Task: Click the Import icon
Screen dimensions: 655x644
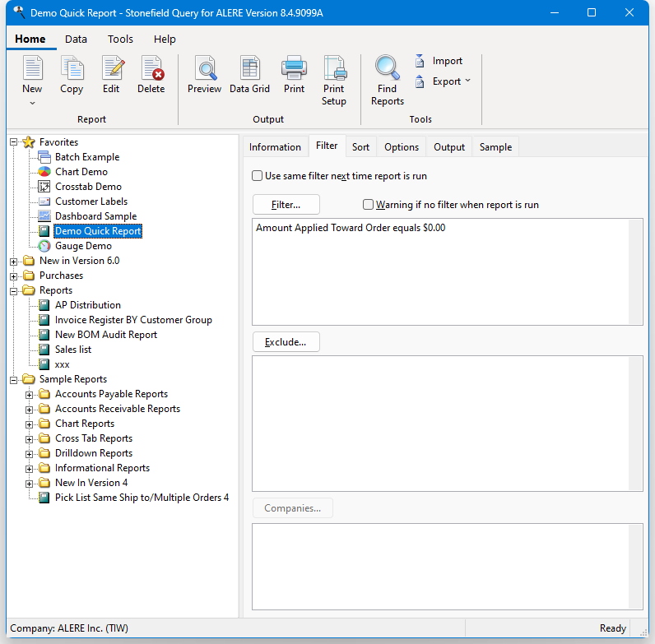Action: 420,61
